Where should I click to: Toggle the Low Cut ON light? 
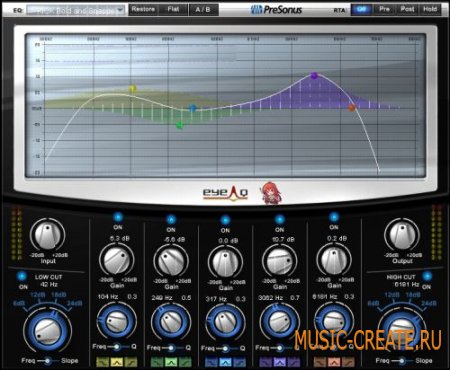pos(22,276)
